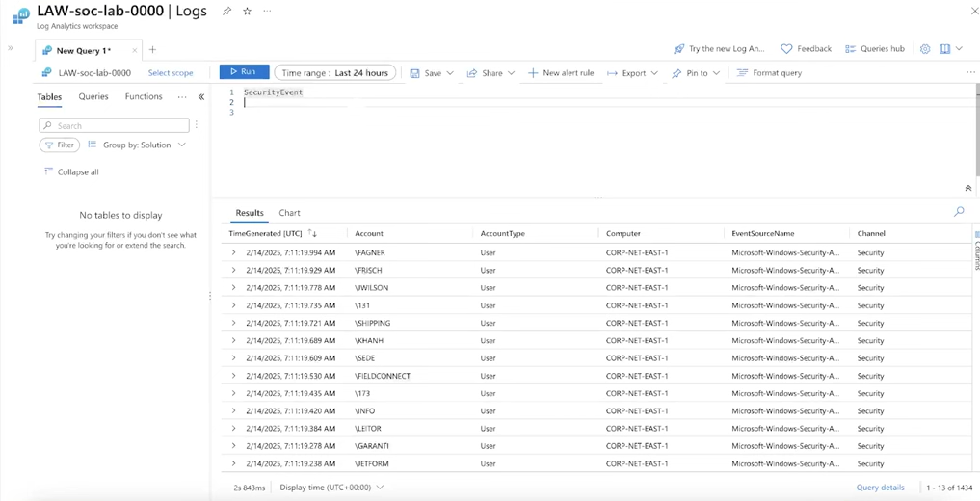Switch to the Functions tab

(144, 96)
